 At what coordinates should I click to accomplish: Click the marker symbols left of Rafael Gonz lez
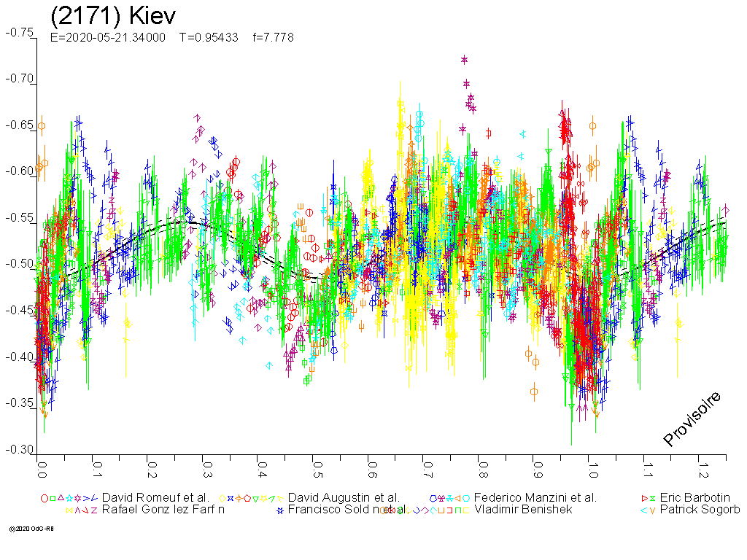(x=82, y=510)
